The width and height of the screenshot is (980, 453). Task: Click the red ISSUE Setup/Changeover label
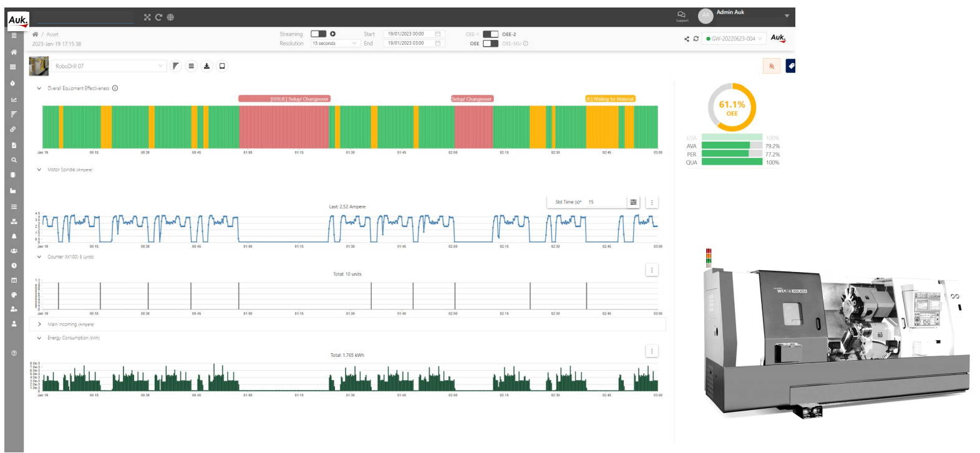click(284, 99)
